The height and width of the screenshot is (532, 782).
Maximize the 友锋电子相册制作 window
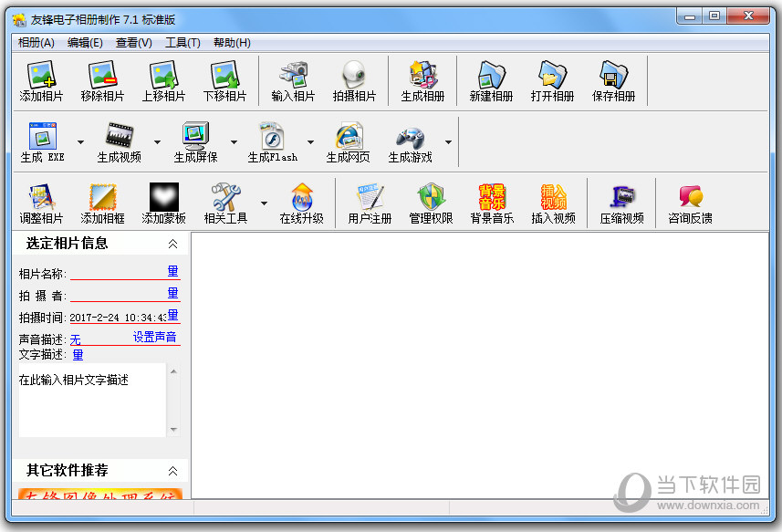click(714, 17)
